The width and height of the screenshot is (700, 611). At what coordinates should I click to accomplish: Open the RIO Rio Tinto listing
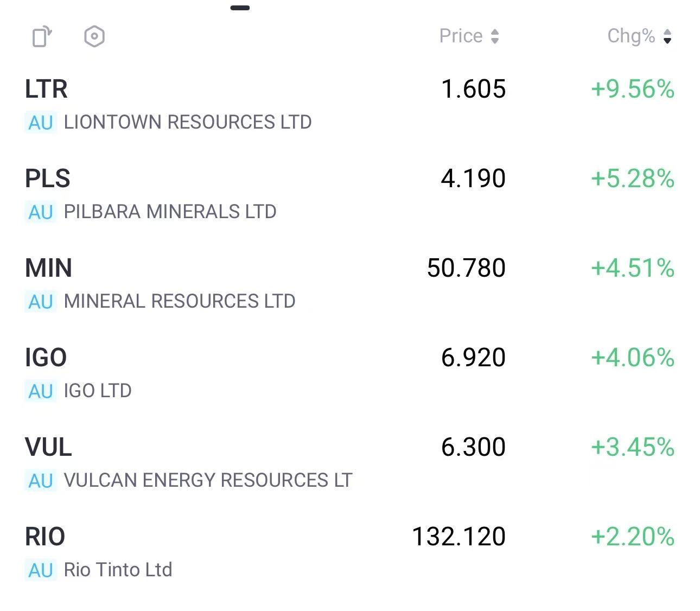click(217, 552)
